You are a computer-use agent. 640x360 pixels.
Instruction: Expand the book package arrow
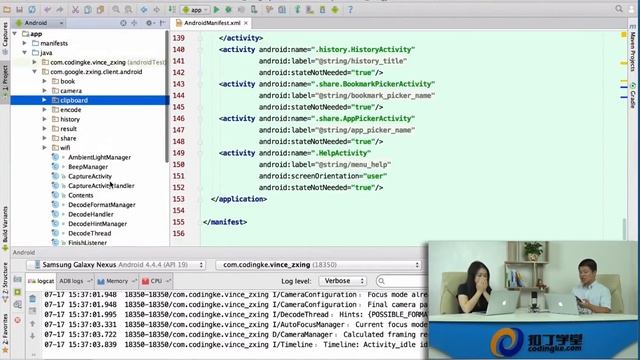[44, 81]
